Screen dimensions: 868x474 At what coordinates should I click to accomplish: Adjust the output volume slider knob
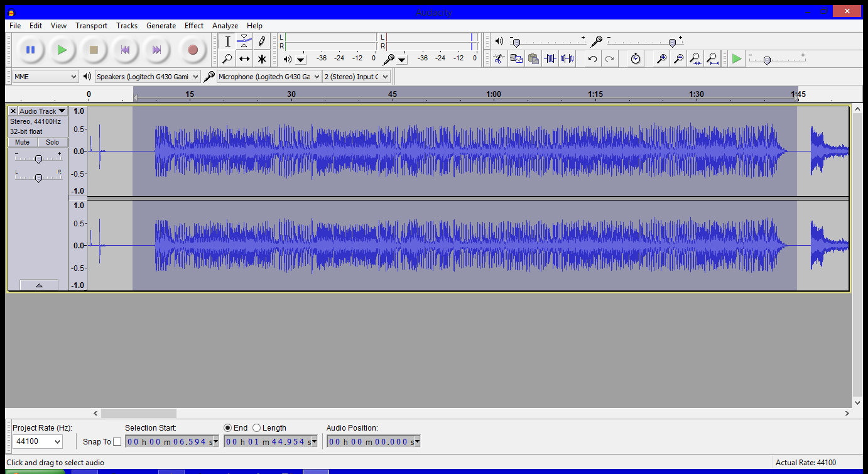[516, 43]
